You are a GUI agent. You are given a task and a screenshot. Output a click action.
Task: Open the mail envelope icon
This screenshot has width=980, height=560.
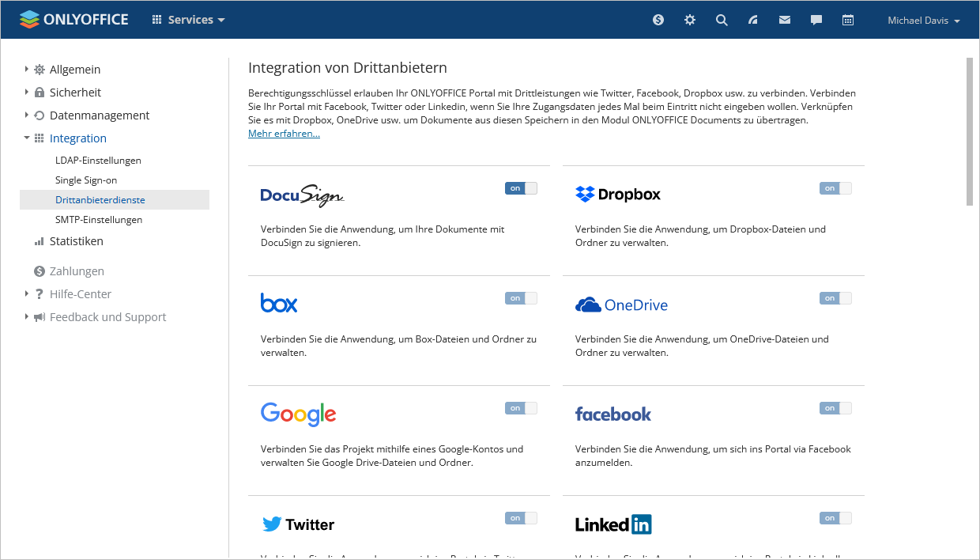click(x=785, y=20)
